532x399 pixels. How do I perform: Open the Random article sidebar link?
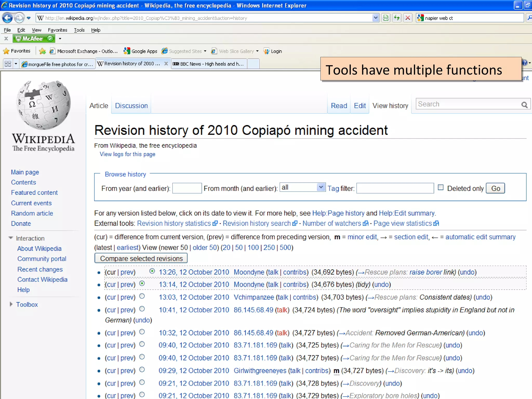click(x=32, y=213)
